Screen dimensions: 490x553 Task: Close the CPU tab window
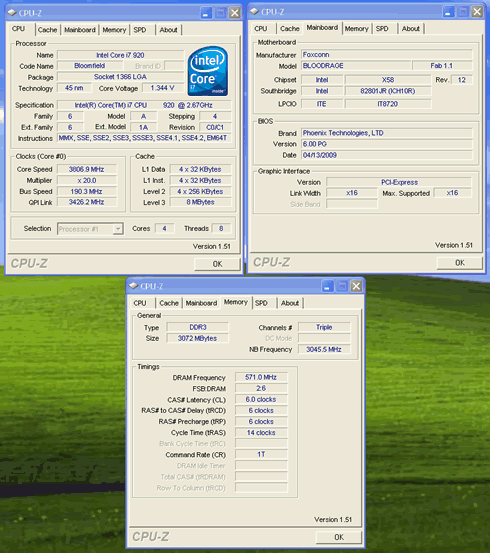pyautogui.click(x=235, y=13)
